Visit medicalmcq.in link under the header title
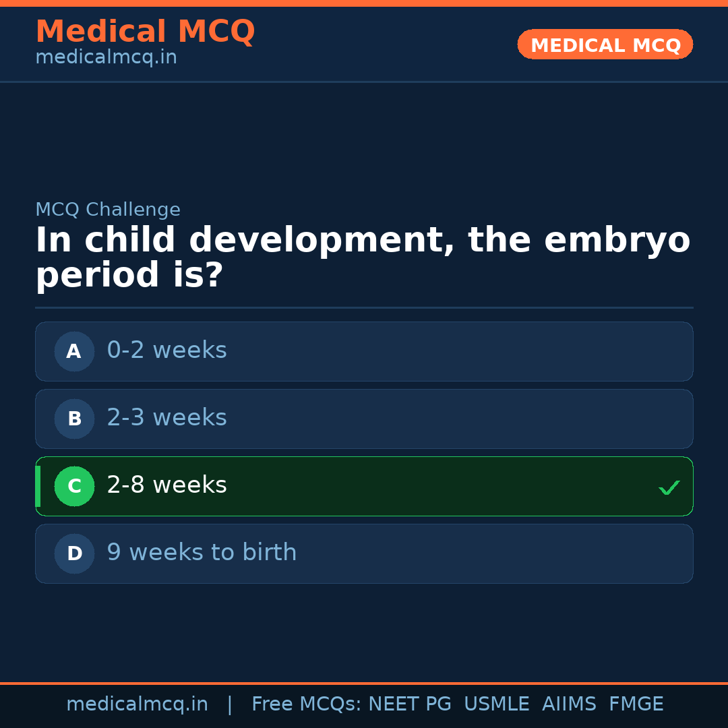 106,57
